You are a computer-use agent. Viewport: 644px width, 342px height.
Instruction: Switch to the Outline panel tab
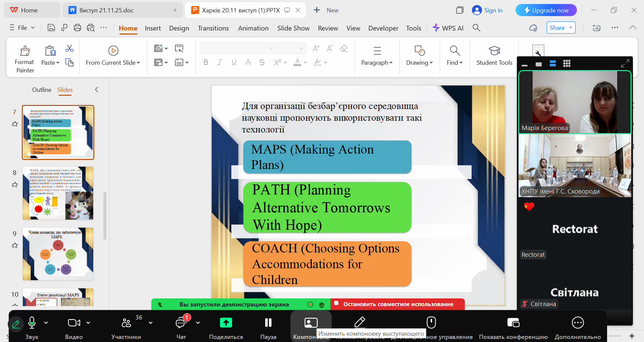tap(42, 90)
